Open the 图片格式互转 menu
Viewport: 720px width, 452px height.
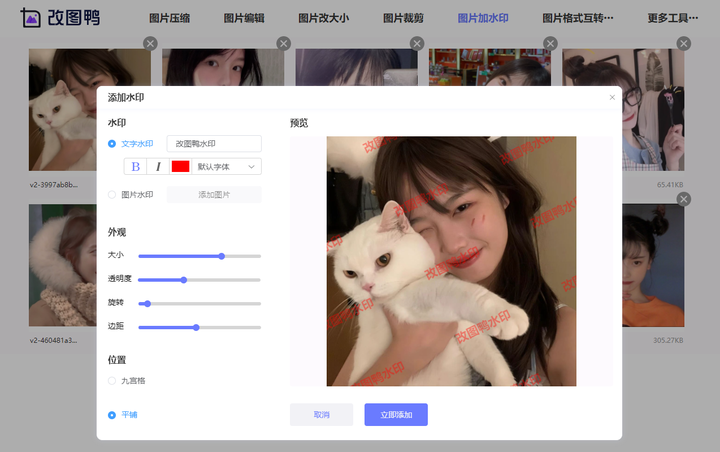578,18
